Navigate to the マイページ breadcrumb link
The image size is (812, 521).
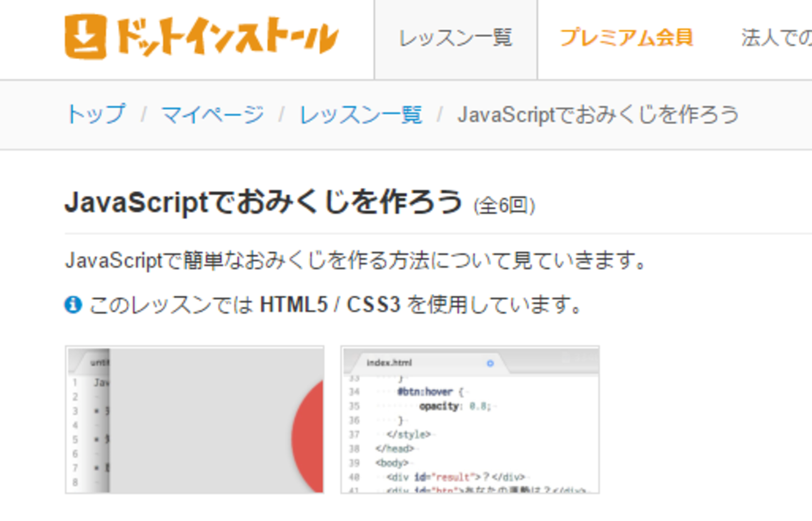(x=212, y=114)
